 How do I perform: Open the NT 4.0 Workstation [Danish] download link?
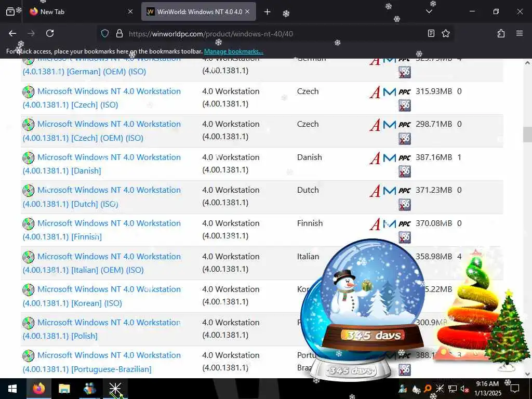coord(102,164)
